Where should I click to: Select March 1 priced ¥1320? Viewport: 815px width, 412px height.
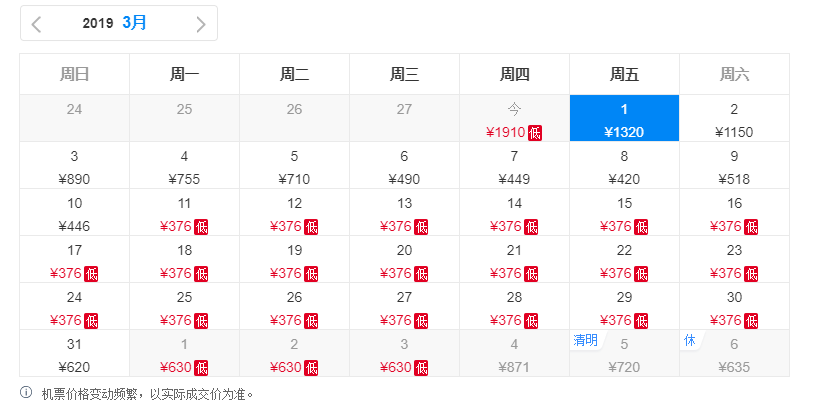(x=624, y=118)
